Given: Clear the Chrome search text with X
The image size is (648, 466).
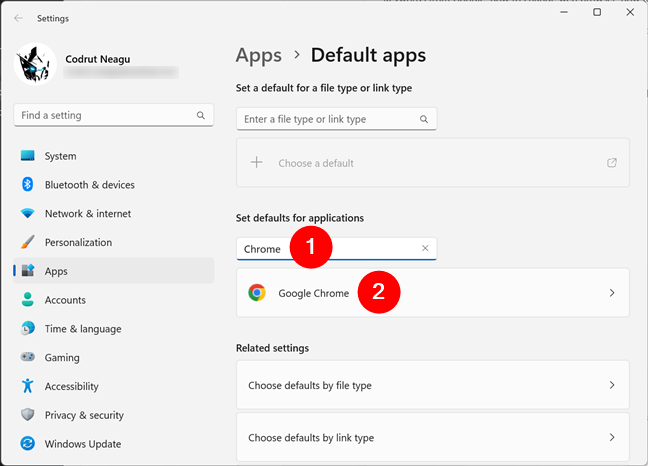Looking at the screenshot, I should (x=425, y=249).
